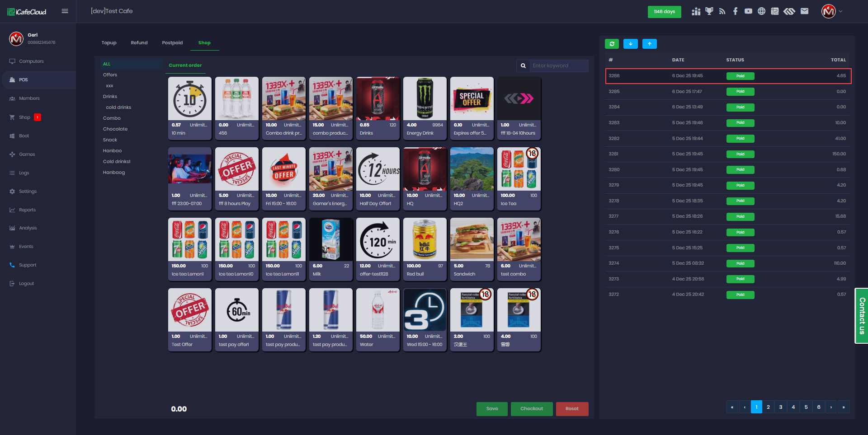Open the leaderboard stars icon in the header
Viewport: 868px width, 435px height.
[x=696, y=11]
